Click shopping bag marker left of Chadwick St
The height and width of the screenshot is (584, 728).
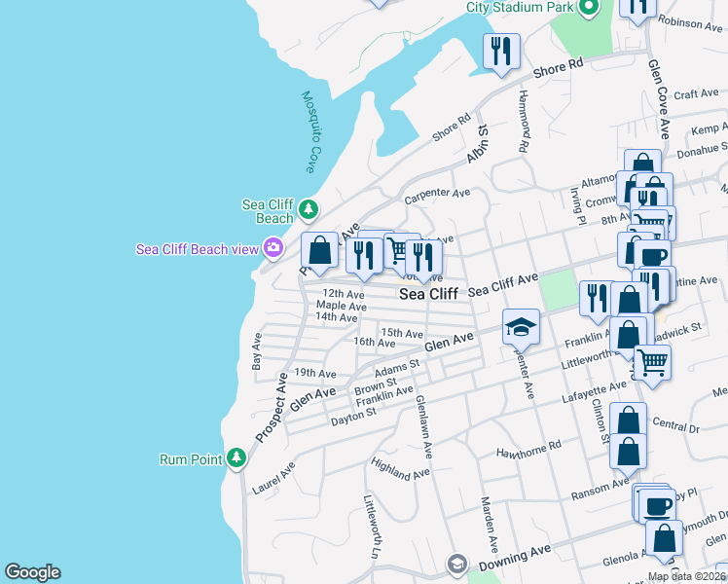point(628,337)
